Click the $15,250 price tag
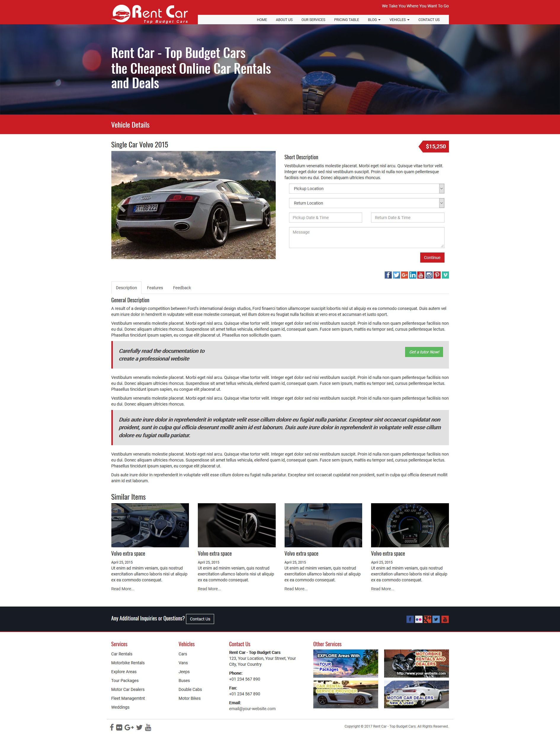 [434, 147]
